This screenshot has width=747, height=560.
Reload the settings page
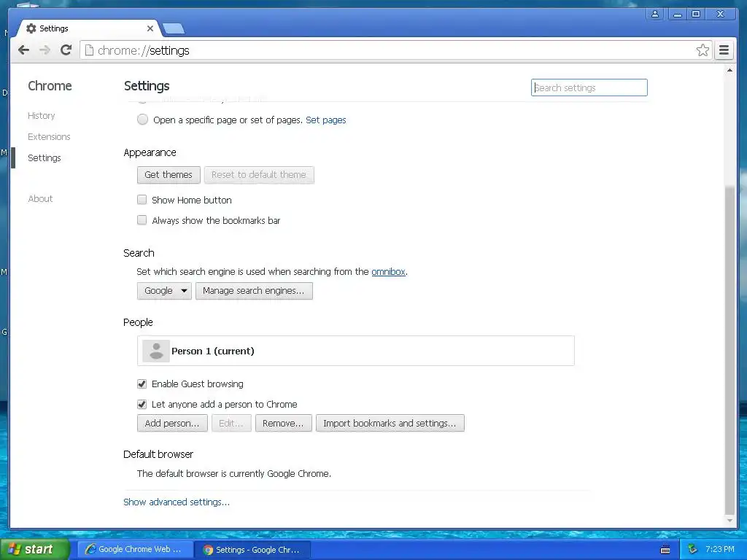point(66,50)
